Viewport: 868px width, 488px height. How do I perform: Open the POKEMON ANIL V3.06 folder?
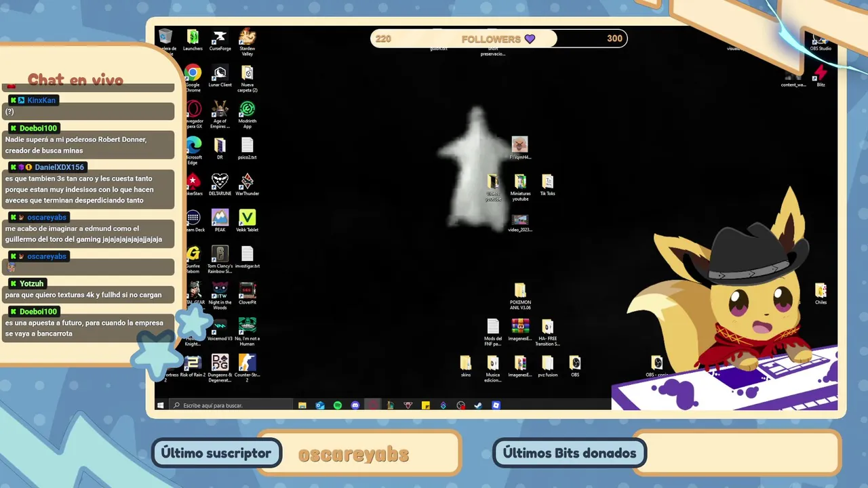click(x=520, y=297)
